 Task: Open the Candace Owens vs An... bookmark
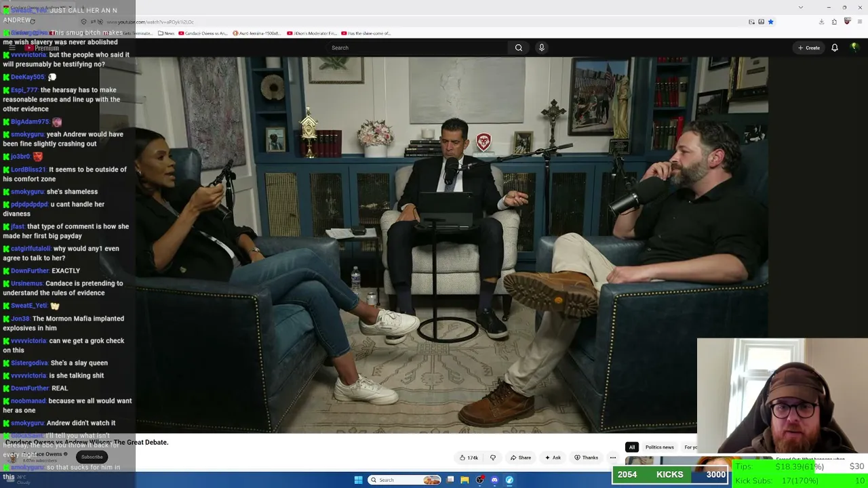click(203, 33)
